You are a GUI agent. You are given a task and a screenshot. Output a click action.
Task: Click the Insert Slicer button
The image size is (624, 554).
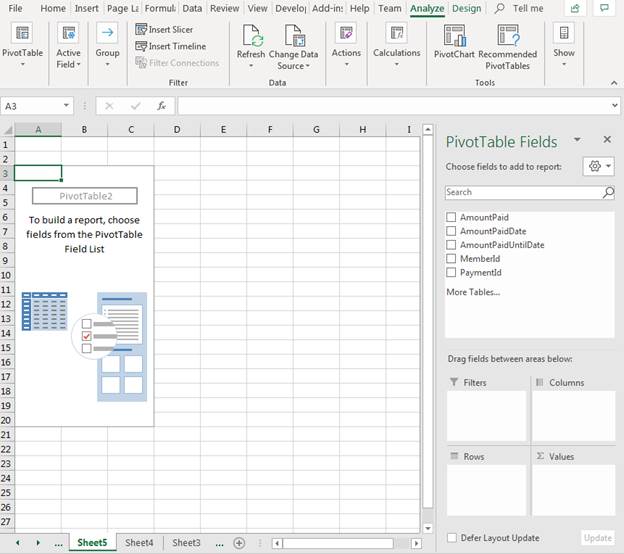point(164,29)
